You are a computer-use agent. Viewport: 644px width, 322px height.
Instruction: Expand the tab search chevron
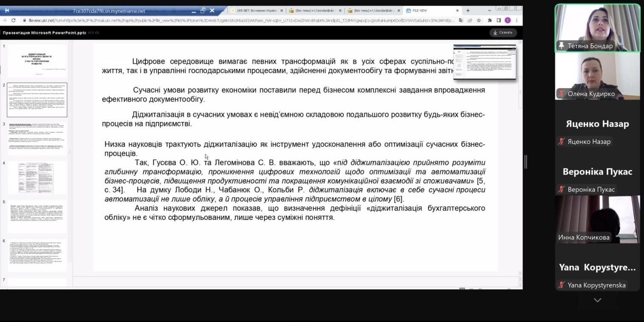click(x=489, y=11)
